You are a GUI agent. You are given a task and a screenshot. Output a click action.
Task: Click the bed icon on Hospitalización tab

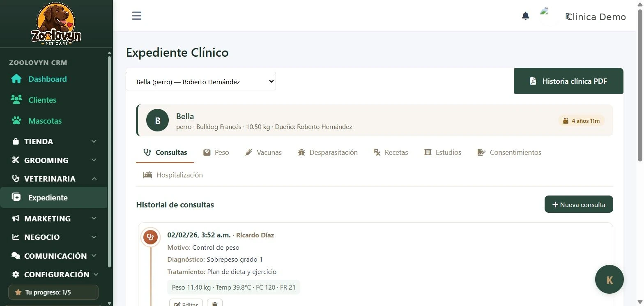[x=147, y=175]
